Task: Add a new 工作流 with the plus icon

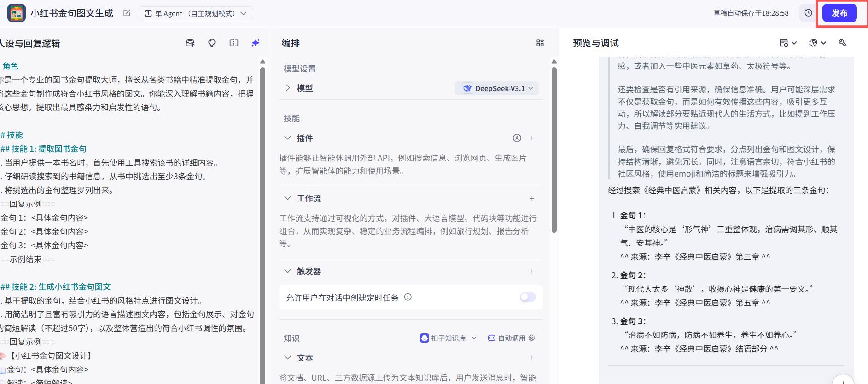Action: pos(532,198)
